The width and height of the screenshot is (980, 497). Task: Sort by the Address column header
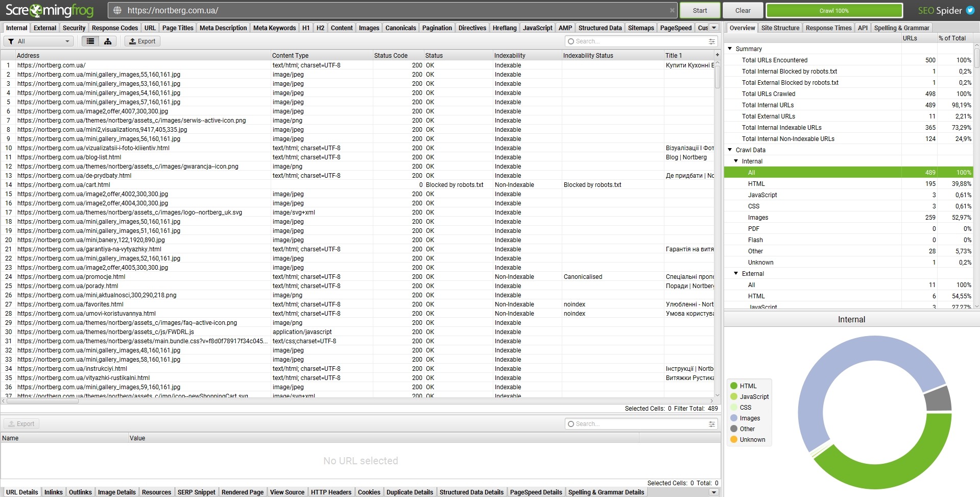click(x=143, y=55)
